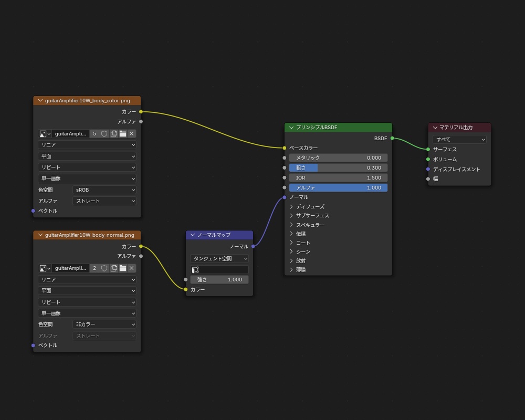Open すべて dropdown in マテリアル出力 node

pos(459,139)
